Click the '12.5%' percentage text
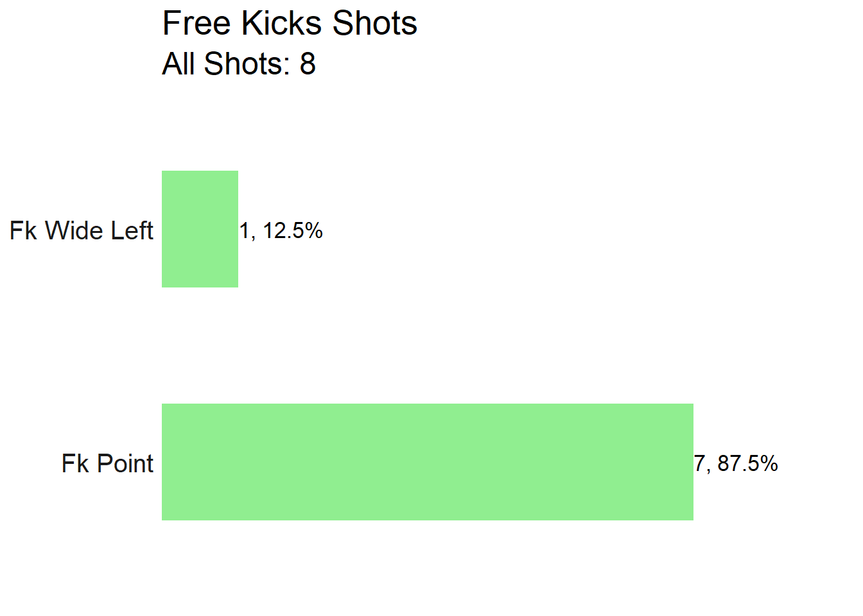Viewport: 863px width, 616px height. click(293, 230)
